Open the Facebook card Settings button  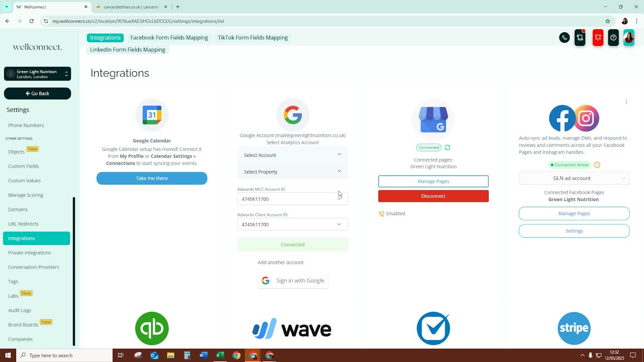[574, 231]
